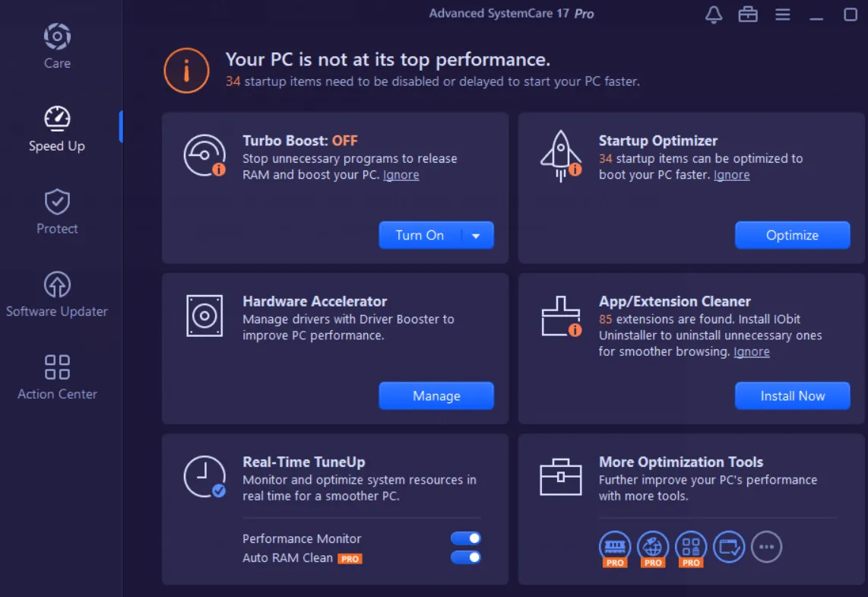Select the window-with-checkmark optimization tool
The width and height of the screenshot is (868, 597).
729,546
